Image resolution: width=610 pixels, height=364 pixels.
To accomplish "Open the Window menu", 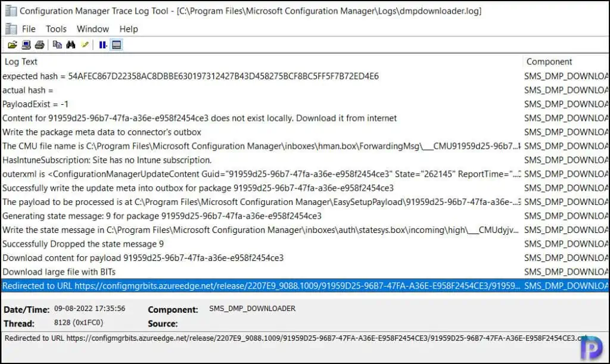I will coord(92,29).
